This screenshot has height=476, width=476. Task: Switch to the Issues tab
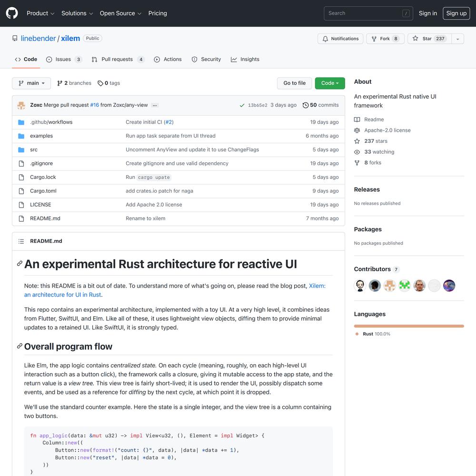click(x=64, y=59)
